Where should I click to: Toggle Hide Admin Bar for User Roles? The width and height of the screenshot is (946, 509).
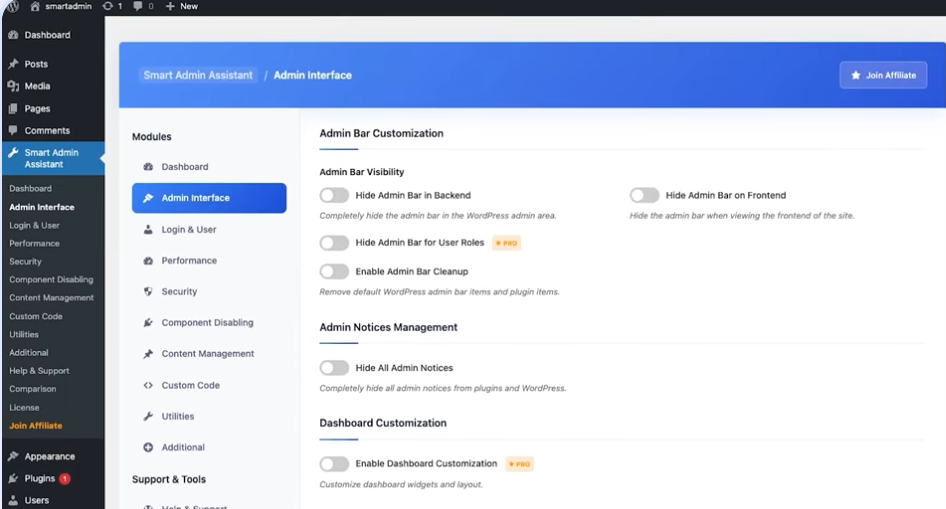(x=334, y=242)
